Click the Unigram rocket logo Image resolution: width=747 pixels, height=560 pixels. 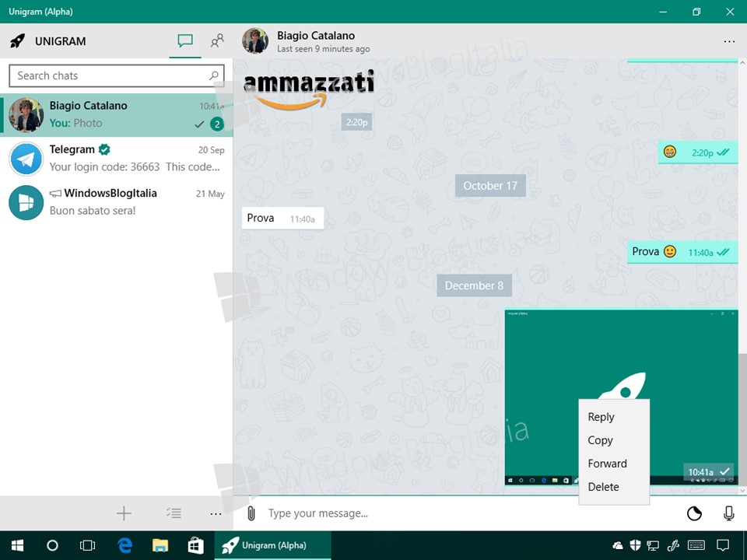pyautogui.click(x=18, y=41)
